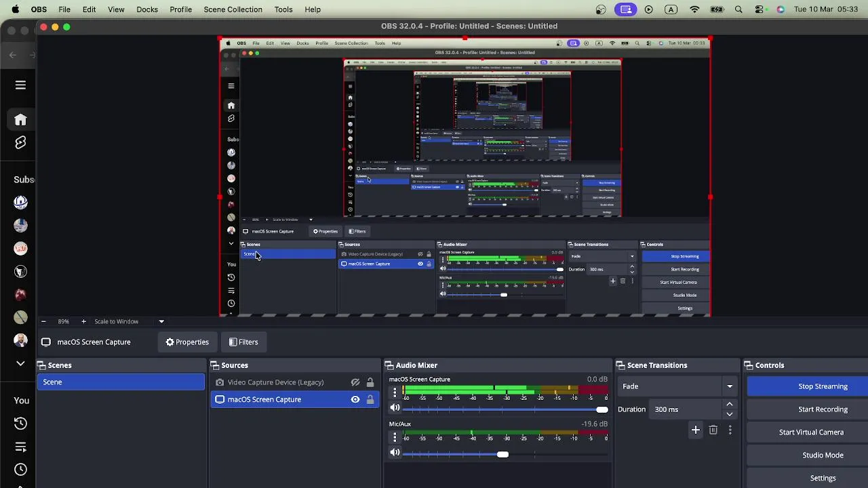Viewport: 868px width, 488px height.
Task: Open the Apple menu
Action: coord(15,9)
